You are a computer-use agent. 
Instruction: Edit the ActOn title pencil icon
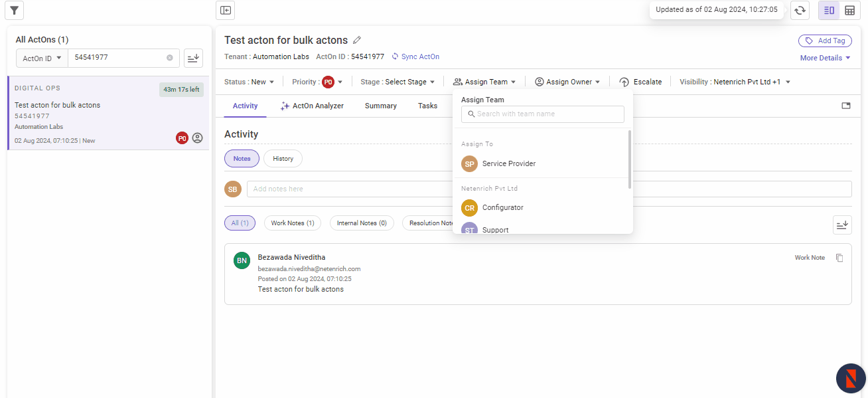pos(357,41)
